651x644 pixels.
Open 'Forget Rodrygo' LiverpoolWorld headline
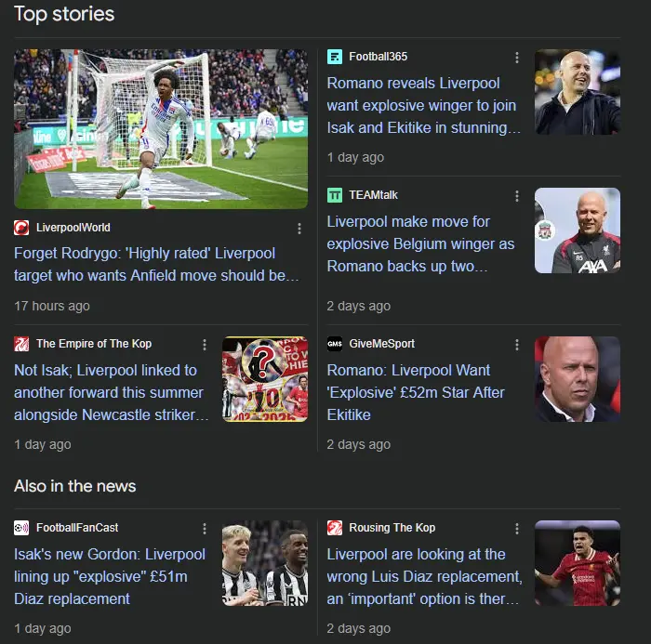[x=156, y=264]
